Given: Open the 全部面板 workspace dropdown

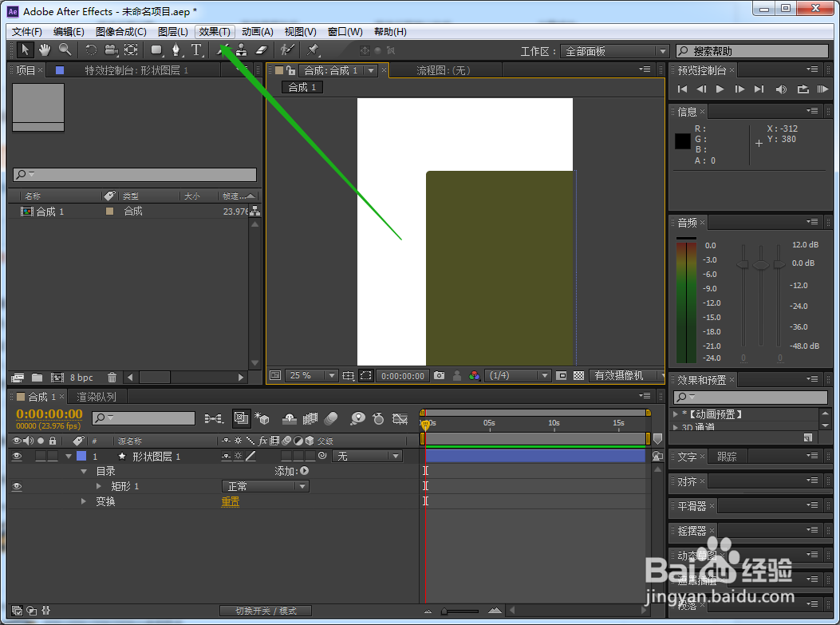Looking at the screenshot, I should coord(614,51).
